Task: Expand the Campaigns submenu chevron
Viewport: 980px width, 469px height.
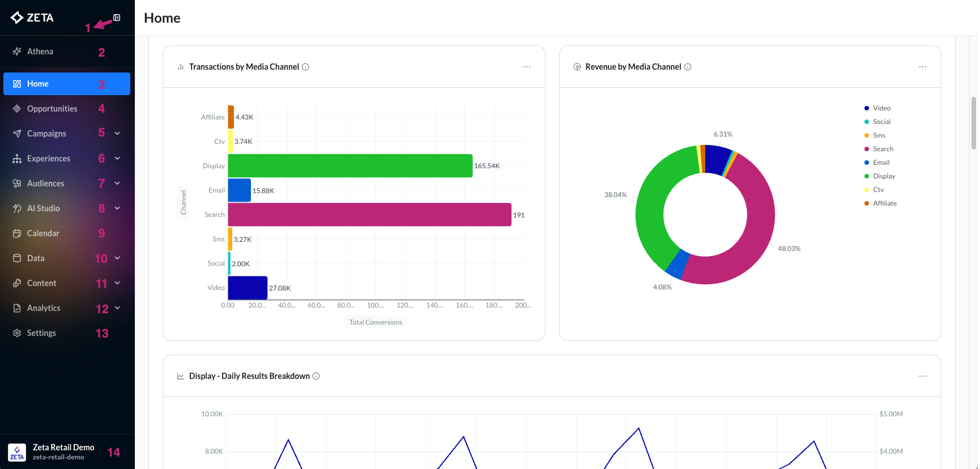Action: [x=117, y=134]
